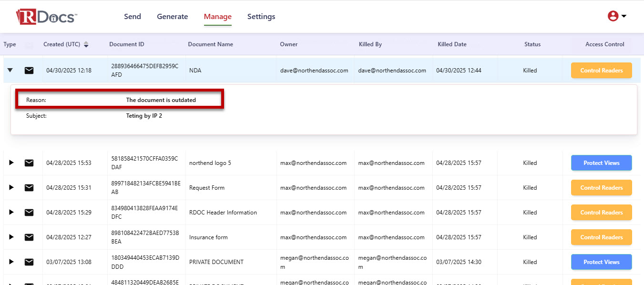Expand the Request Form row details

click(x=11, y=188)
